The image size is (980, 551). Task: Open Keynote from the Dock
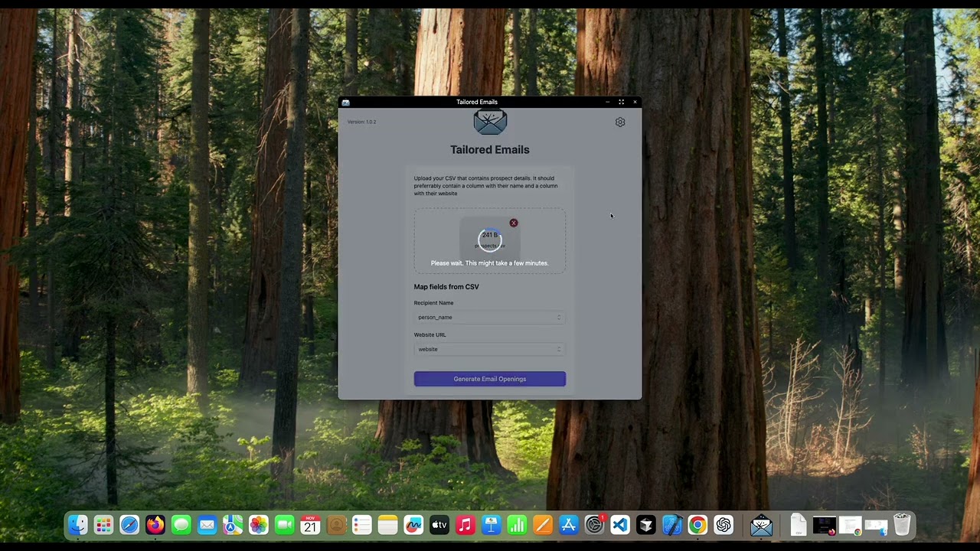click(492, 525)
